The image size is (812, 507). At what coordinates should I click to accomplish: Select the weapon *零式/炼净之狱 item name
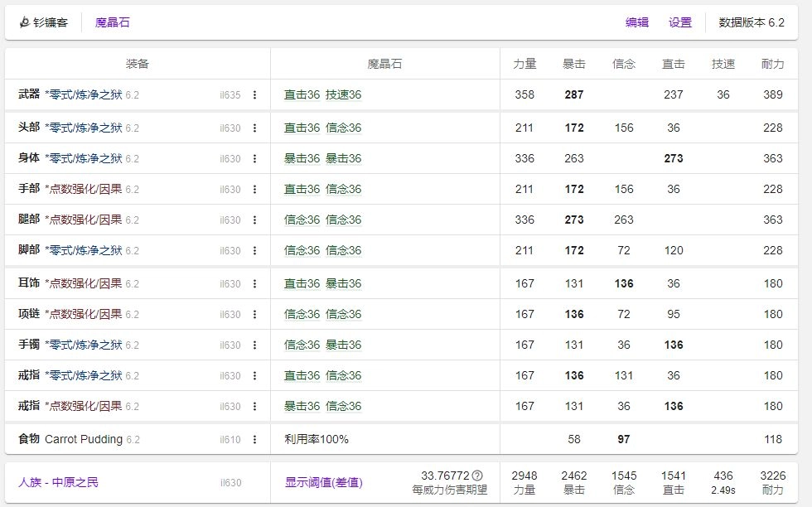pyautogui.click(x=83, y=95)
